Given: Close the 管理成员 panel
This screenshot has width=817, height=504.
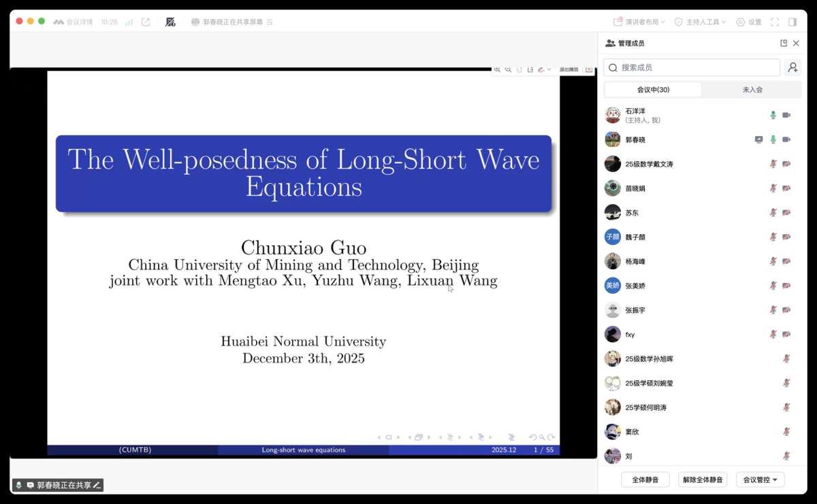Looking at the screenshot, I should tap(796, 44).
